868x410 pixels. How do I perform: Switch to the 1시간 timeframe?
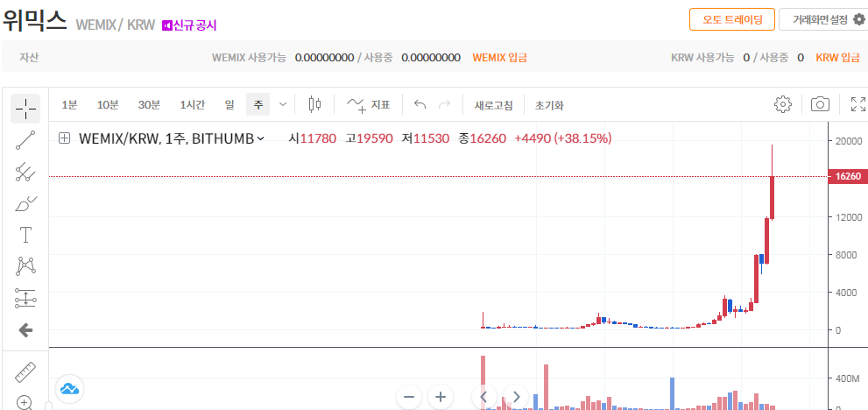[192, 105]
